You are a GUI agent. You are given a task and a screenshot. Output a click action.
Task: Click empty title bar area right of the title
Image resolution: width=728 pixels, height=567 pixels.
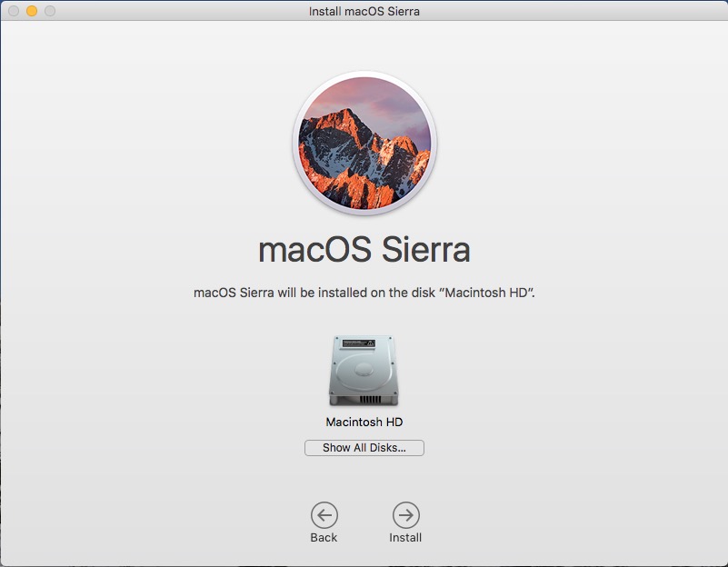tap(563, 11)
